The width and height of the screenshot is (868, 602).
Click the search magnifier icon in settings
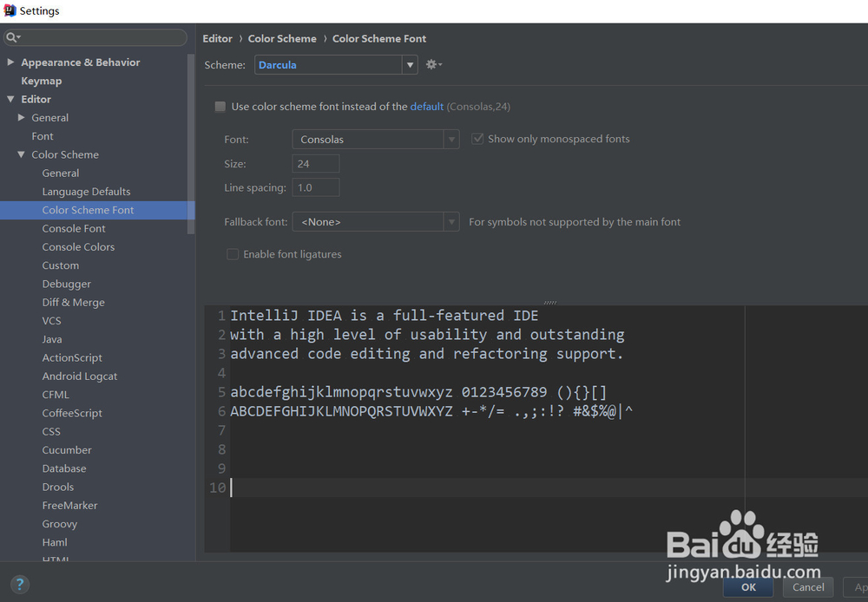pos(11,37)
